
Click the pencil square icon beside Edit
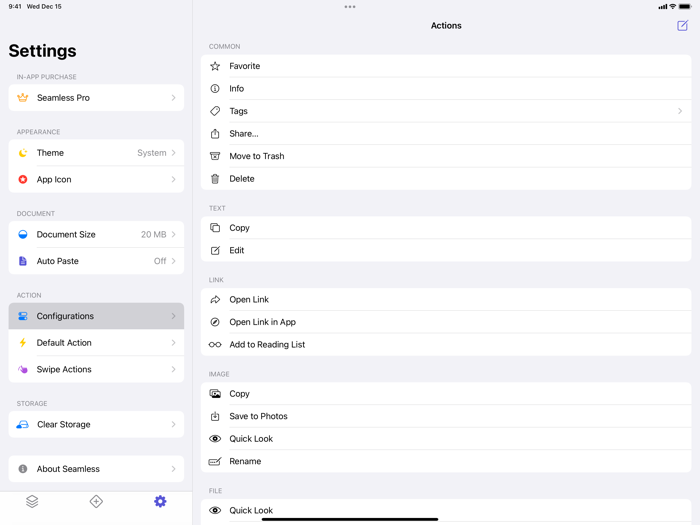(215, 250)
